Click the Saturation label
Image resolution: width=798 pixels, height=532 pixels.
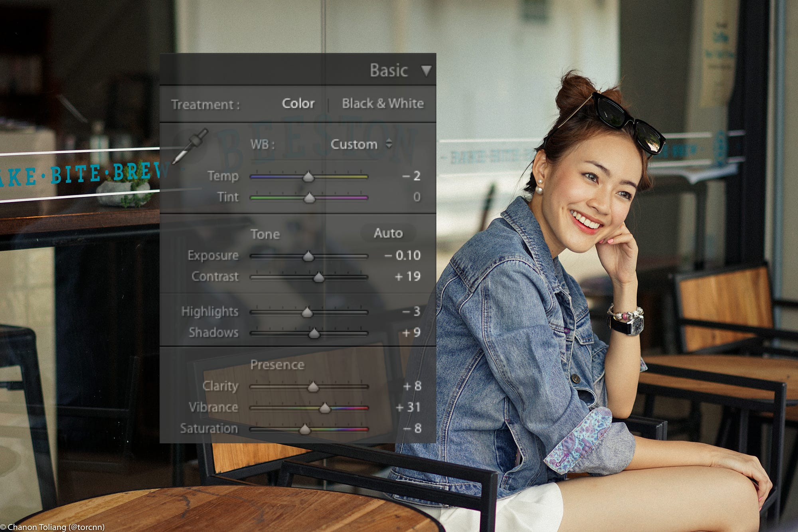point(209,428)
